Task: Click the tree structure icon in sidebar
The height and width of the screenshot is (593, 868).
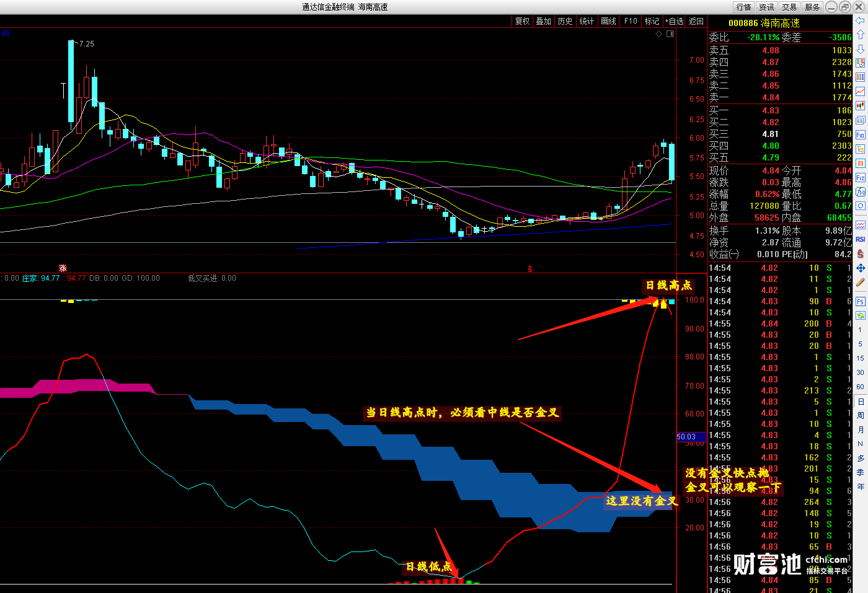Action: [x=860, y=149]
